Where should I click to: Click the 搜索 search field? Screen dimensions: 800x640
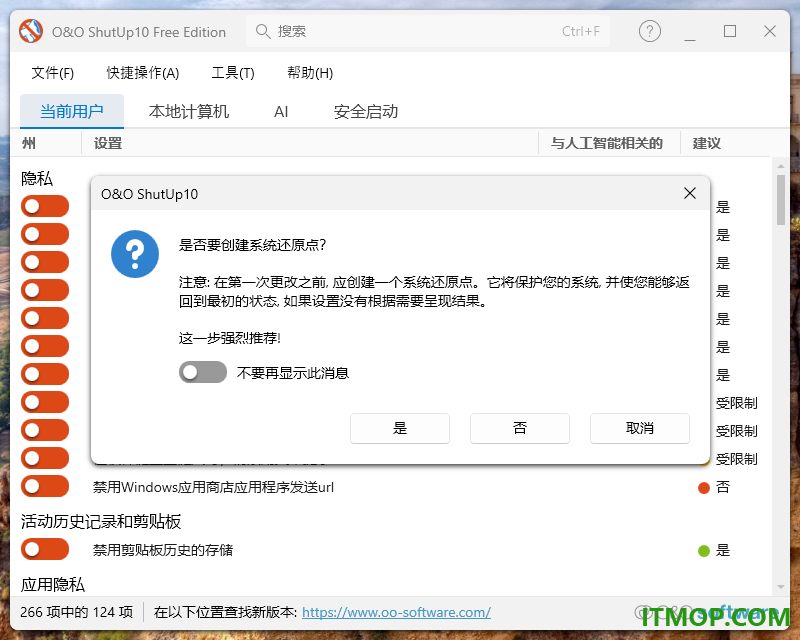tap(428, 32)
